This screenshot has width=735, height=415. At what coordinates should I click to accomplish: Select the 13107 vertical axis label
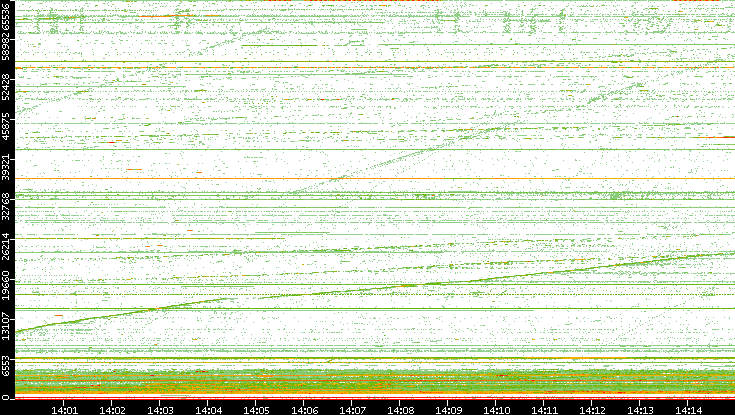5,325
